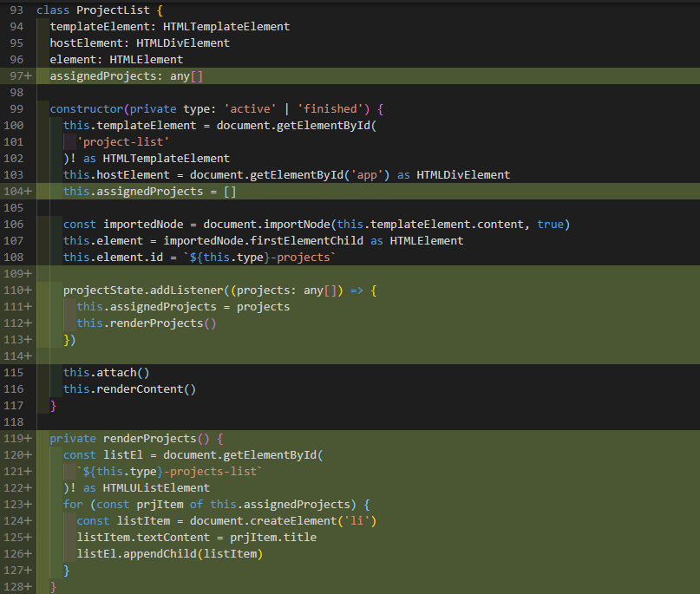Click the closing '})' on line 113
The width and height of the screenshot is (700, 594).
pos(69,341)
